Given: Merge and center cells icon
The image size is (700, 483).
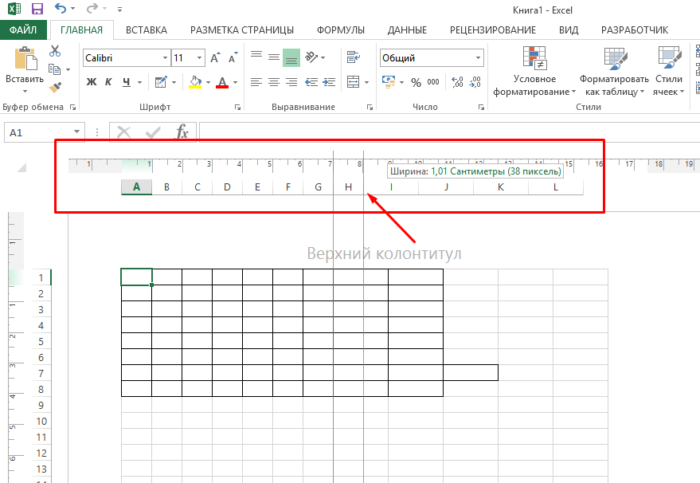Looking at the screenshot, I should coord(353,82).
